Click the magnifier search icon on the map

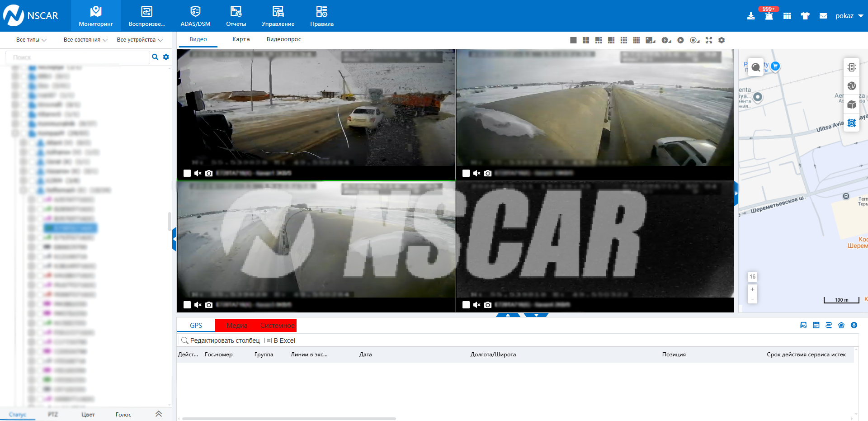click(755, 67)
